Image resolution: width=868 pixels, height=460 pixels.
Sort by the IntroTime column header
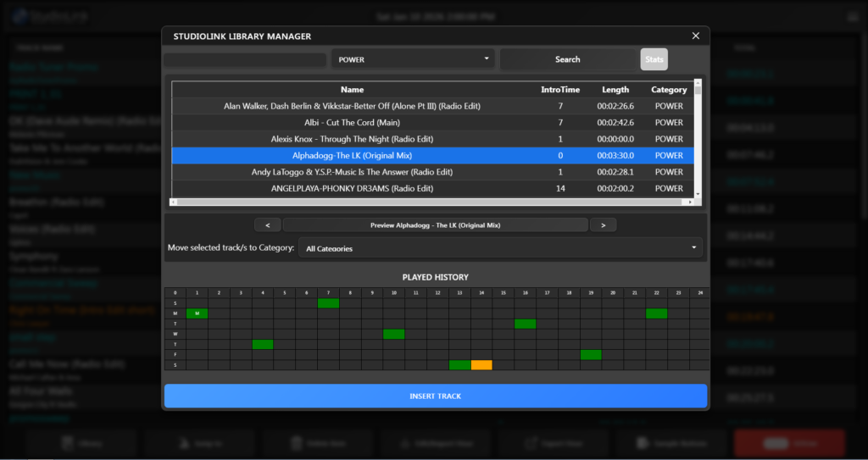[x=560, y=90]
